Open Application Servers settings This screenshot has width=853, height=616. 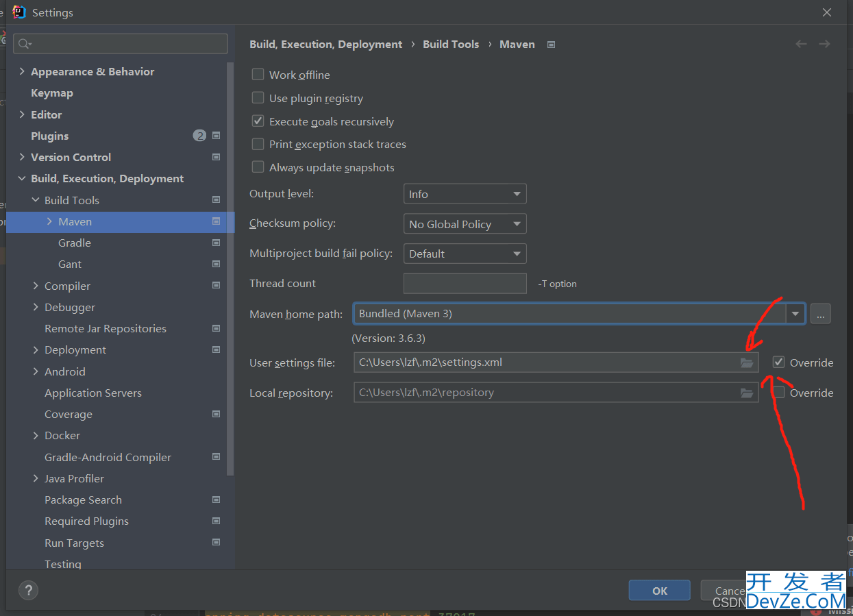click(93, 393)
